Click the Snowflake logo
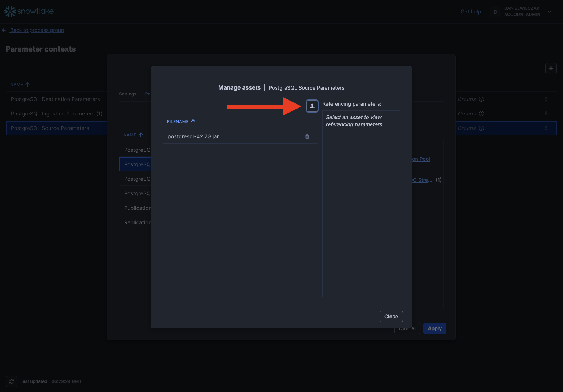563x392 pixels. pos(29,12)
